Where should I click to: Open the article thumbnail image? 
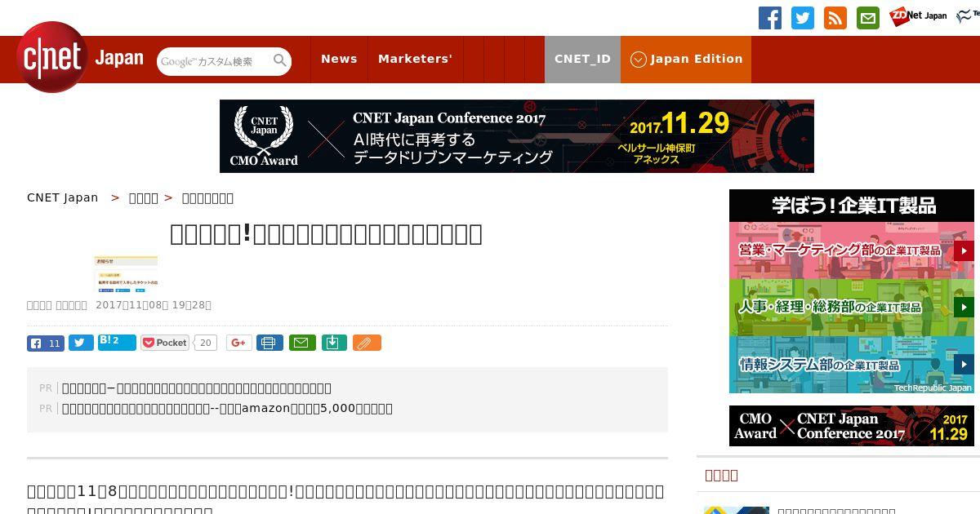[126, 274]
